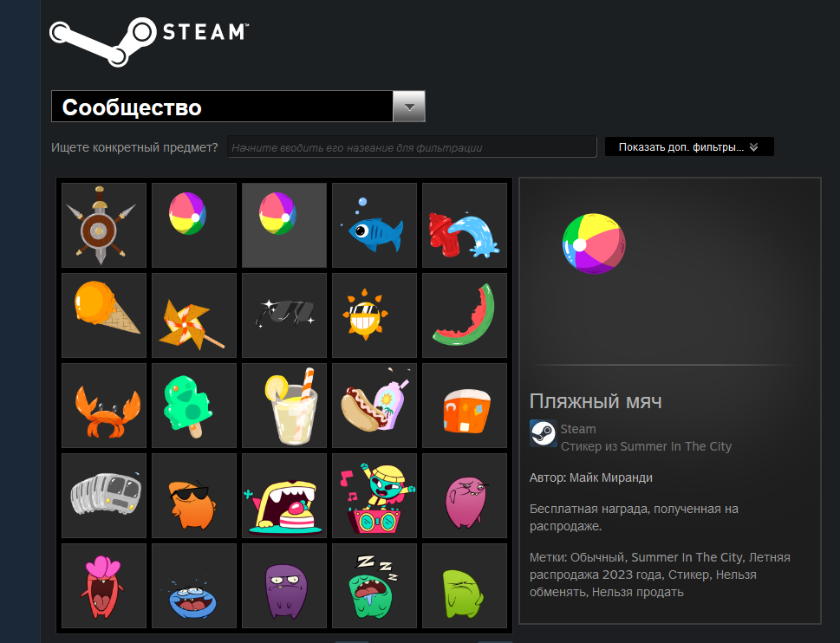The image size is (840, 643).
Task: Select the red fire hydrant sticker
Action: (x=465, y=225)
